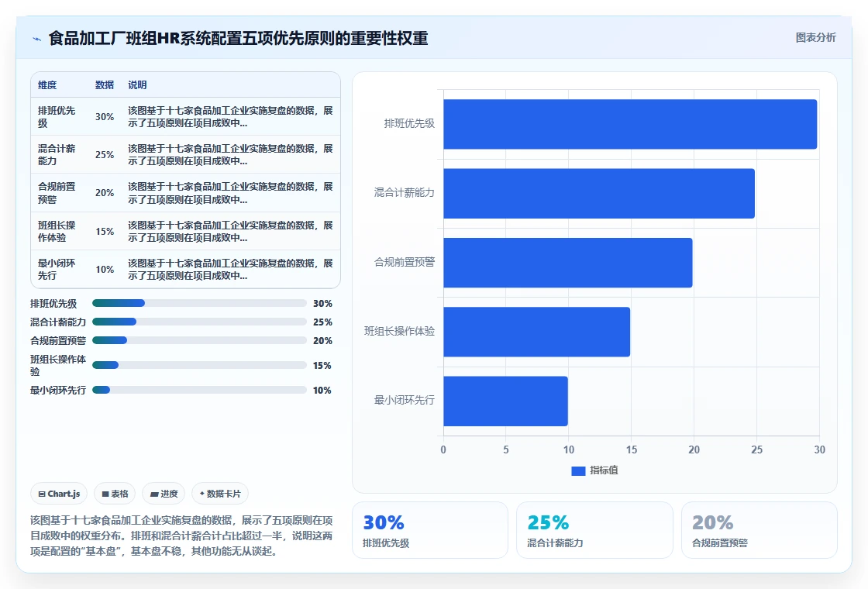Click the 合规前置预警 progress bar

(199, 340)
